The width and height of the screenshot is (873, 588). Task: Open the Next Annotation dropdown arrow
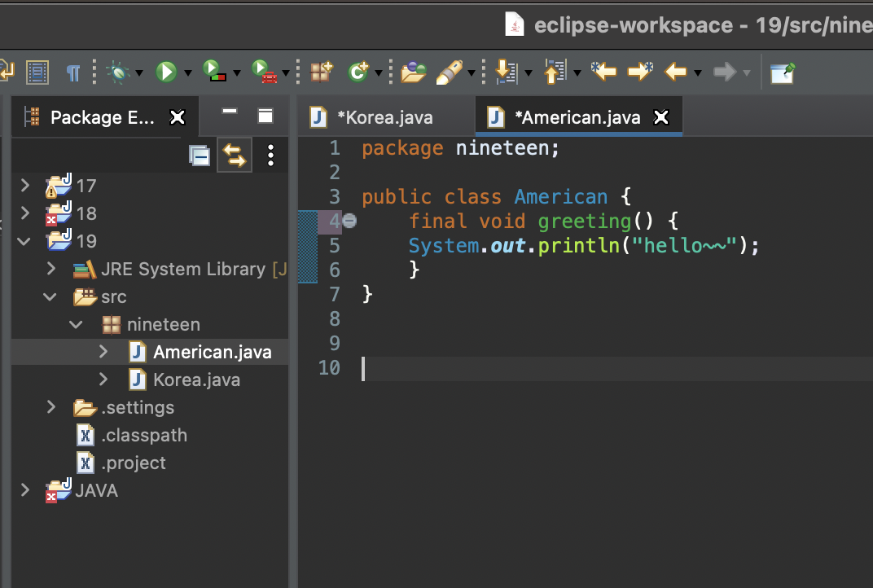[529, 73]
